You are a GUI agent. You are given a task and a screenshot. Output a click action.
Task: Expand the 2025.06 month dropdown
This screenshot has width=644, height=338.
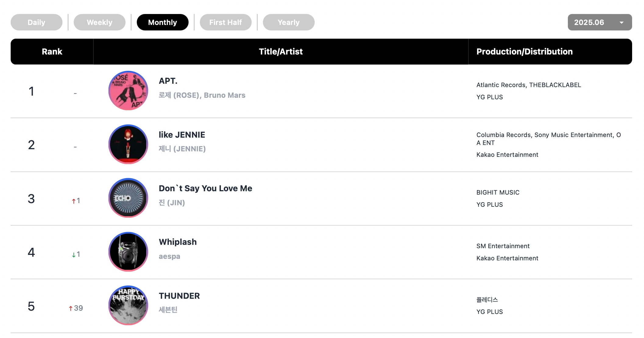point(600,22)
